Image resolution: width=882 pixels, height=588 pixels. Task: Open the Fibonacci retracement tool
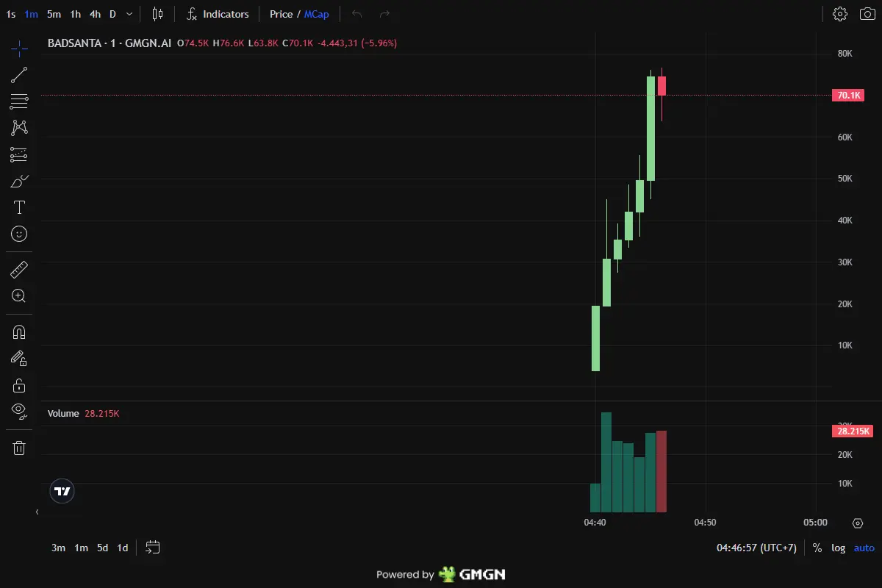(x=19, y=101)
